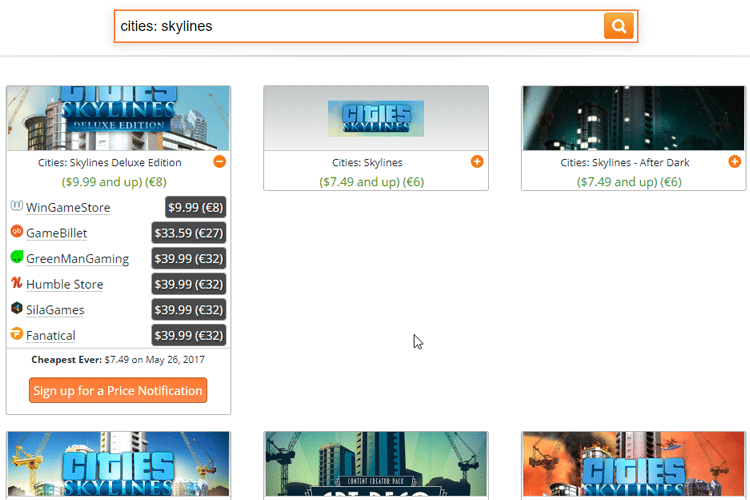Image resolution: width=750 pixels, height=500 pixels.
Task: Click the Cities: Skylines - After Dark title
Action: click(x=625, y=163)
